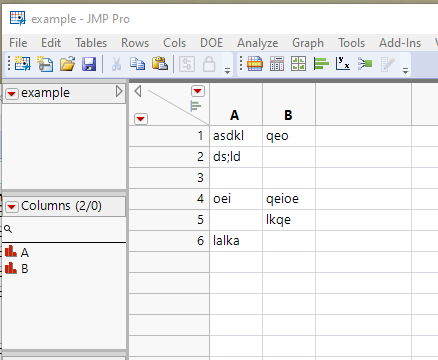
Task: Click the four-square Graph Builder icon
Action: pos(299,63)
